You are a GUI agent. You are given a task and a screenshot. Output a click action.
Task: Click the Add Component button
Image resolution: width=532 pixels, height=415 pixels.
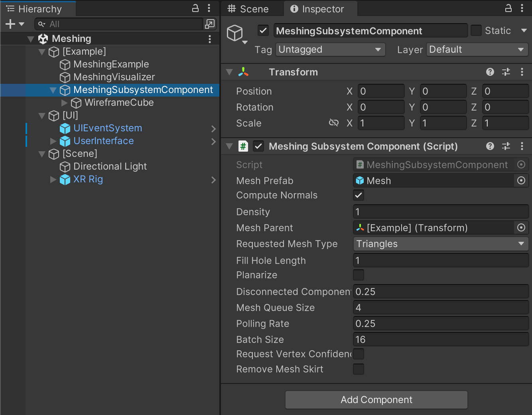pyautogui.click(x=376, y=400)
